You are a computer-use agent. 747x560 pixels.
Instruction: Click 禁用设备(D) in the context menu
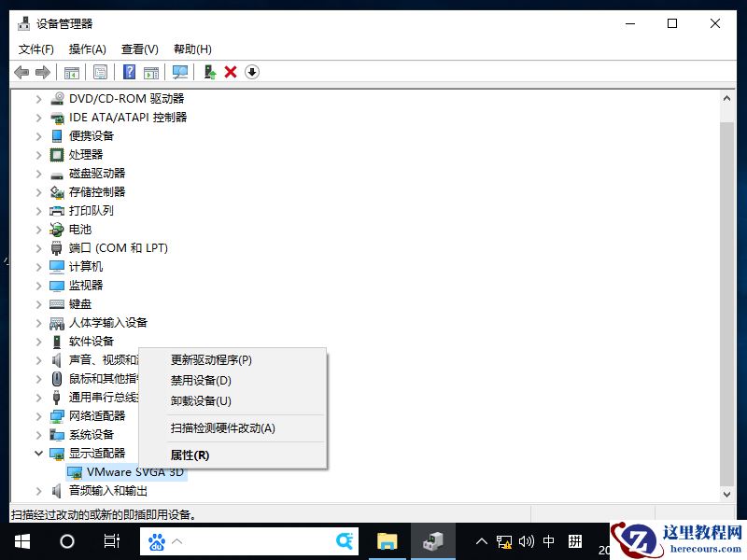[199, 381]
